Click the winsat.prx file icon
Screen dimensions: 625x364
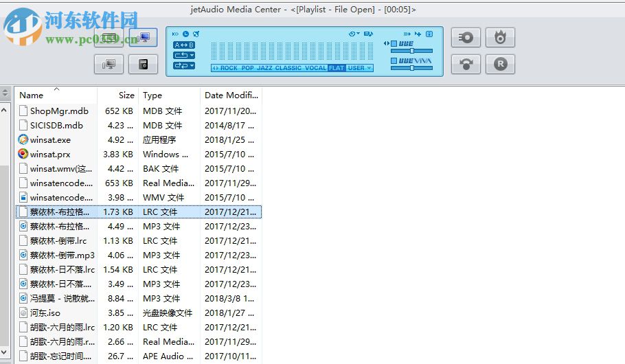point(23,154)
